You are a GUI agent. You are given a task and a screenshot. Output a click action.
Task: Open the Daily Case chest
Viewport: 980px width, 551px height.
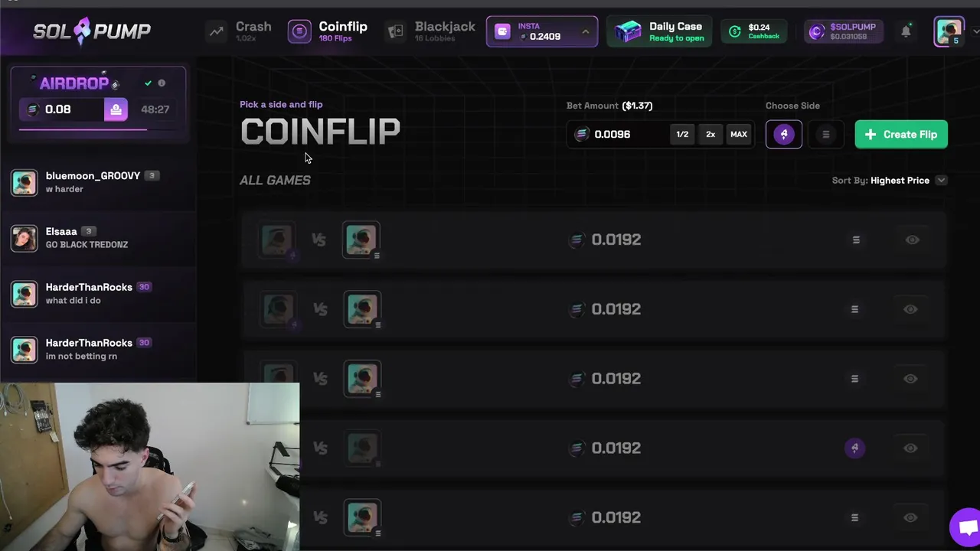coord(659,31)
